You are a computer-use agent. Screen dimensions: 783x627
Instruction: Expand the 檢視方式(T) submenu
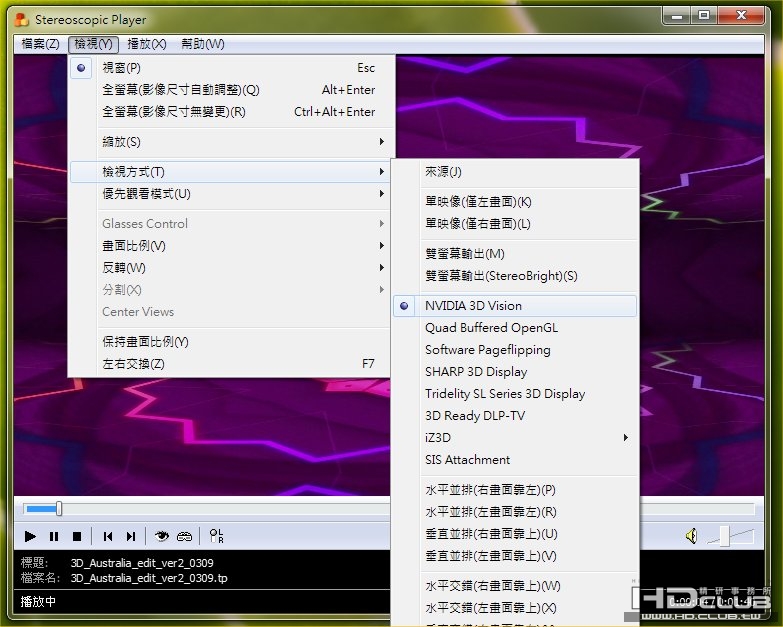coord(231,172)
